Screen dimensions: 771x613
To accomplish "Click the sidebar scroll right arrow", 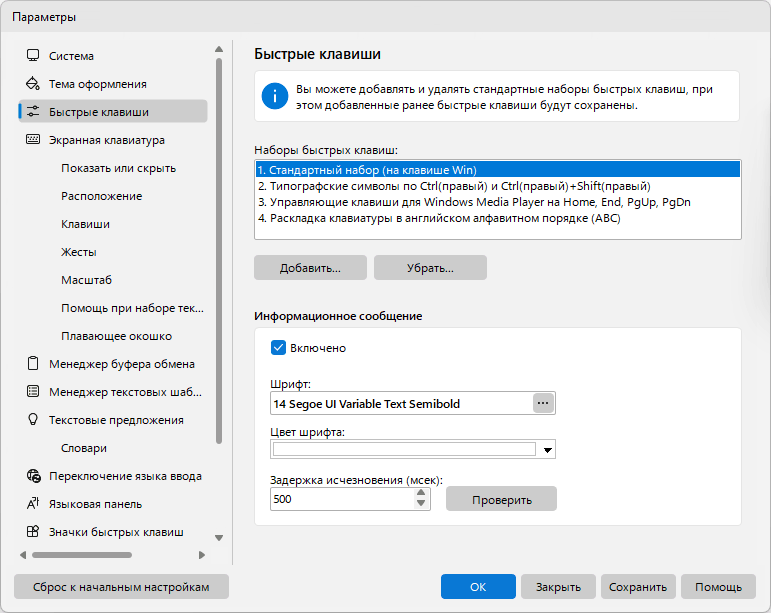I will (202, 555).
